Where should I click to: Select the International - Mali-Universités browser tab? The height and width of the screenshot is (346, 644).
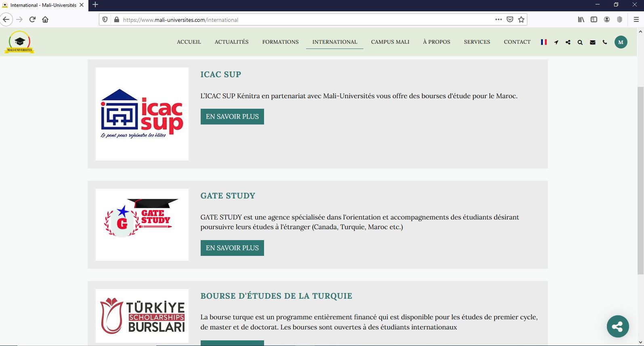point(43,5)
